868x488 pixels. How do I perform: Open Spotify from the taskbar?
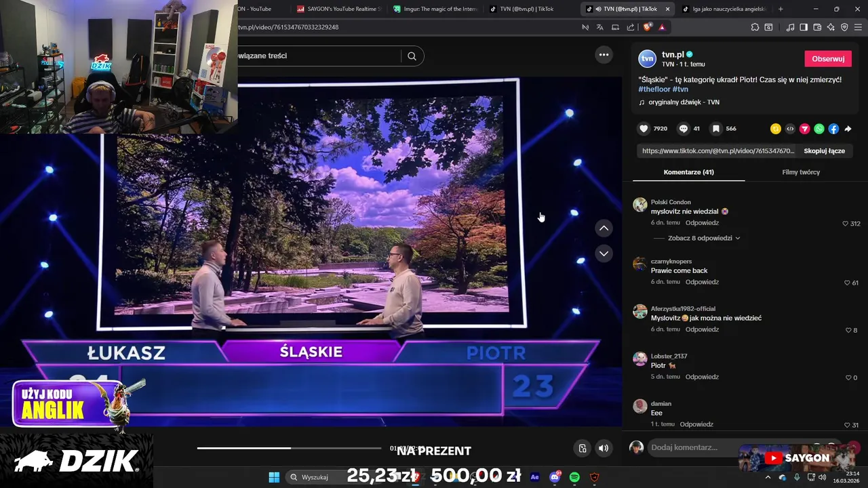[x=574, y=477]
